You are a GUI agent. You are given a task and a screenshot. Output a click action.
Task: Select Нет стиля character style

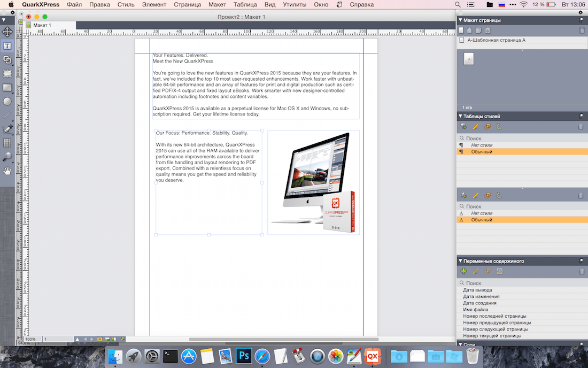pyautogui.click(x=522, y=213)
